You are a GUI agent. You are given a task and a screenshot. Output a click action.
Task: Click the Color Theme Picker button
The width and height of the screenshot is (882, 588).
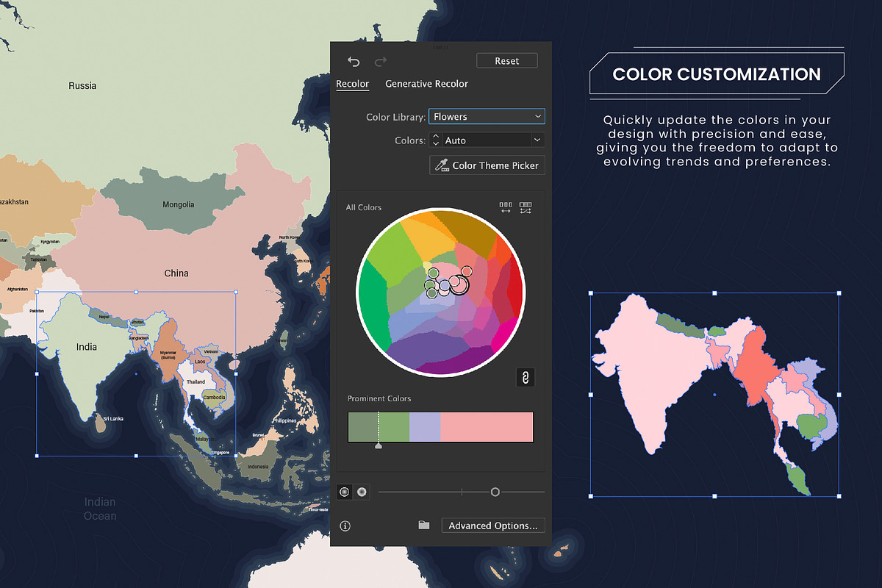tap(487, 165)
